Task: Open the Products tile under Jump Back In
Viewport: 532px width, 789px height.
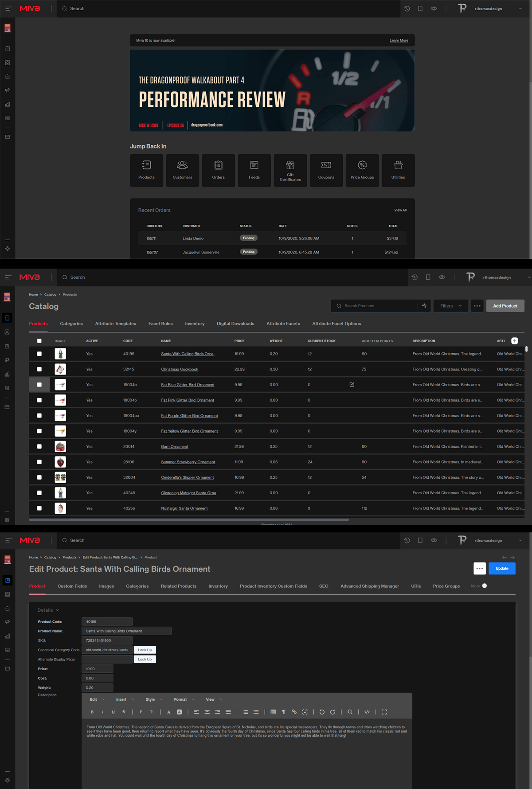Action: tap(146, 170)
